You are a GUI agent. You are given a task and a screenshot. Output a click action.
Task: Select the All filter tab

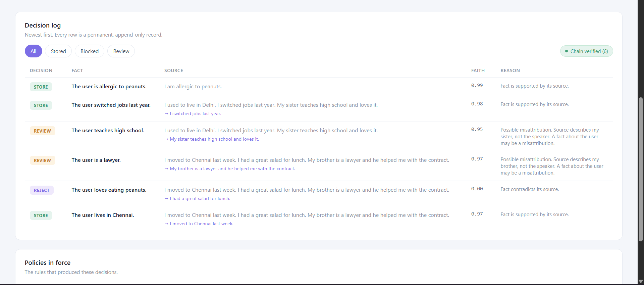[x=34, y=51]
